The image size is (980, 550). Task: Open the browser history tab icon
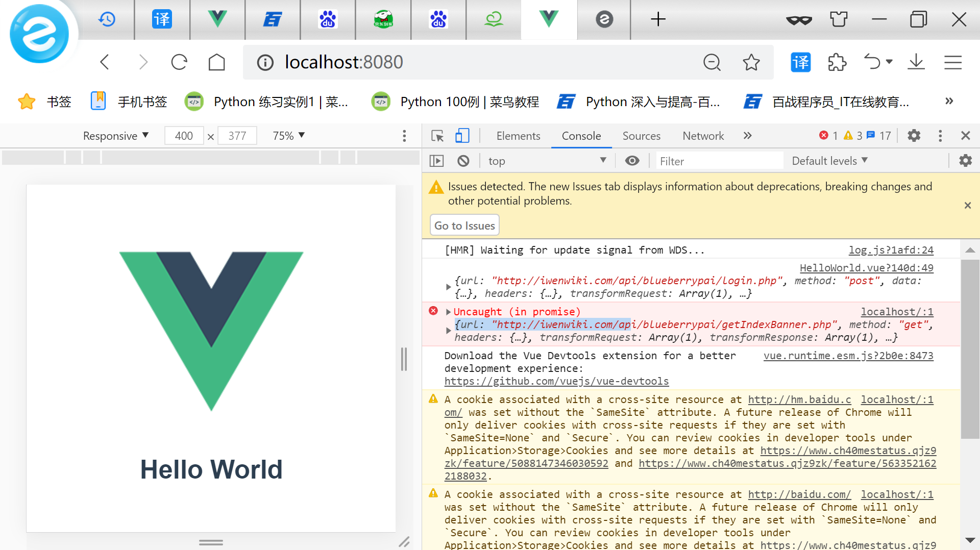click(x=107, y=19)
